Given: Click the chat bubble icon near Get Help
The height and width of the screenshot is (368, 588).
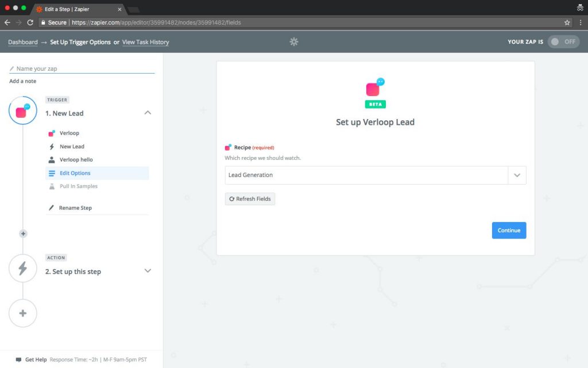Looking at the screenshot, I should point(18,360).
